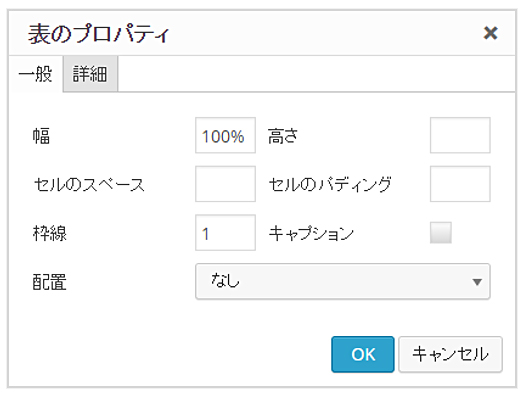Click the 枠線 label text

pyautogui.click(x=50, y=233)
